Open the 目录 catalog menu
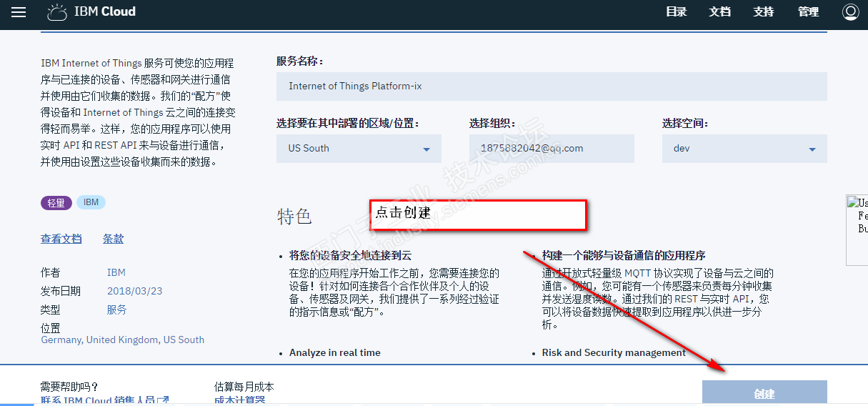This screenshot has width=868, height=406. click(x=676, y=12)
